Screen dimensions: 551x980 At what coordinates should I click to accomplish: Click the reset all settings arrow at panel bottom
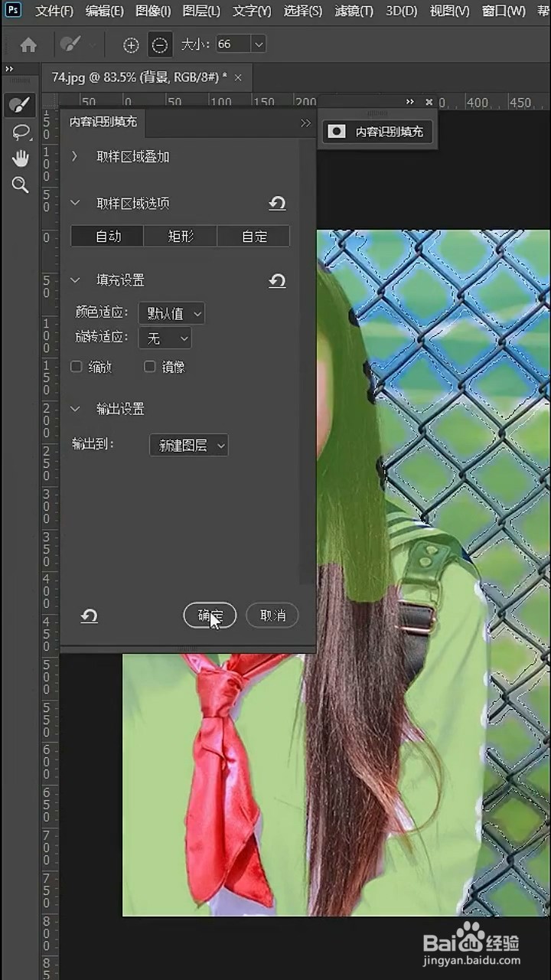(90, 616)
